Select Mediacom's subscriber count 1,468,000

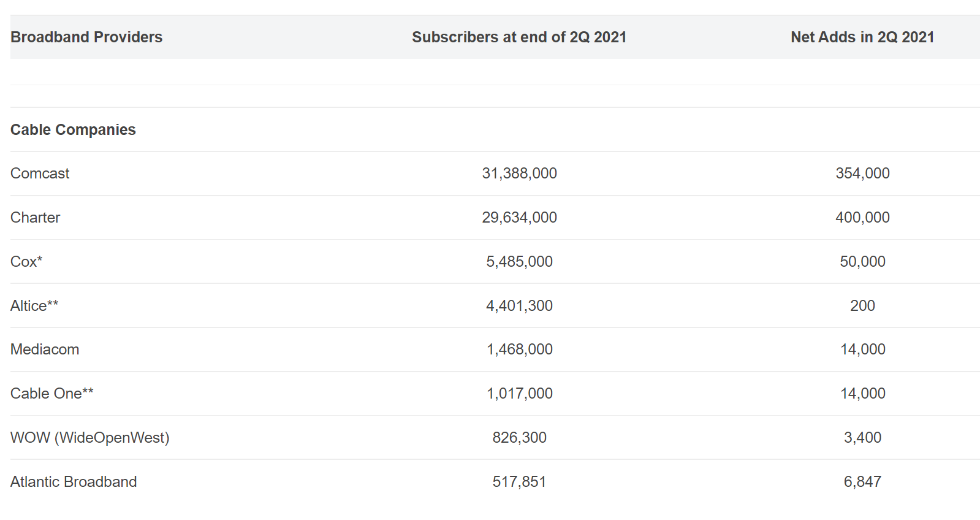519,350
